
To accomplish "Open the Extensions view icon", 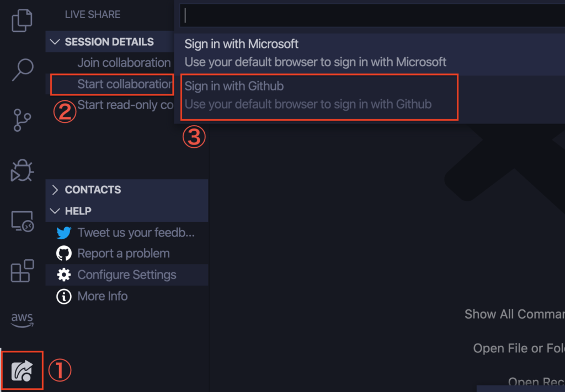I will coord(23,271).
